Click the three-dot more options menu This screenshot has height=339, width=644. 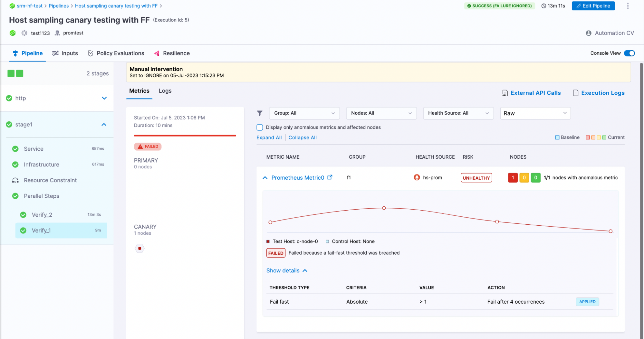[x=628, y=6]
